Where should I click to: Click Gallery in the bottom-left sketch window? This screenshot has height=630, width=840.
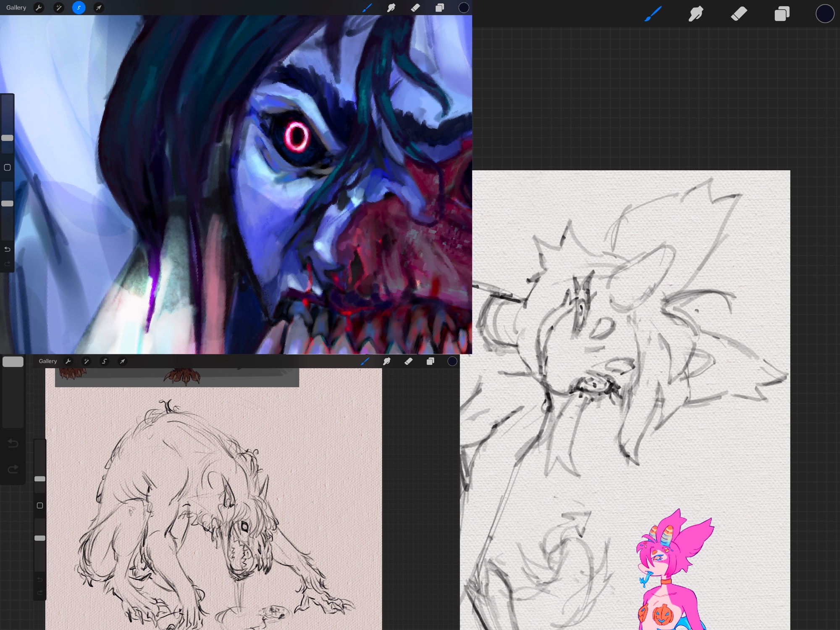(48, 361)
